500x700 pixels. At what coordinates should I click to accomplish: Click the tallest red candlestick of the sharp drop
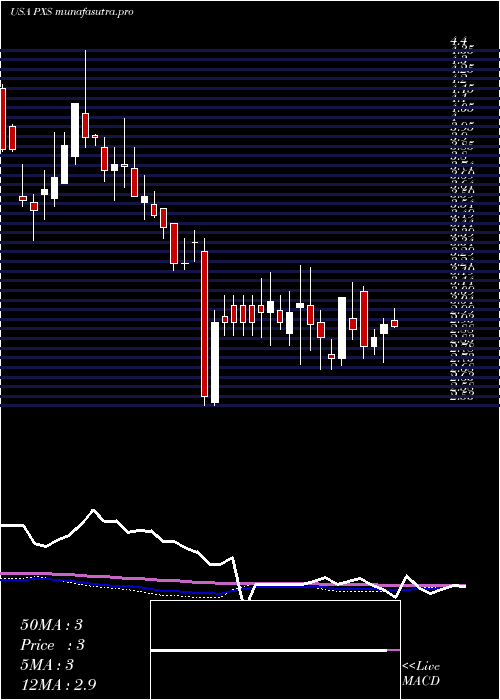pyautogui.click(x=204, y=324)
